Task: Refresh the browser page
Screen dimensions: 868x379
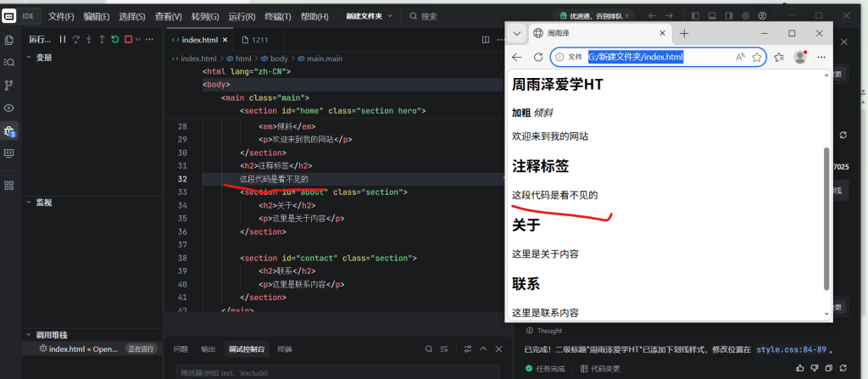Action: click(x=537, y=57)
